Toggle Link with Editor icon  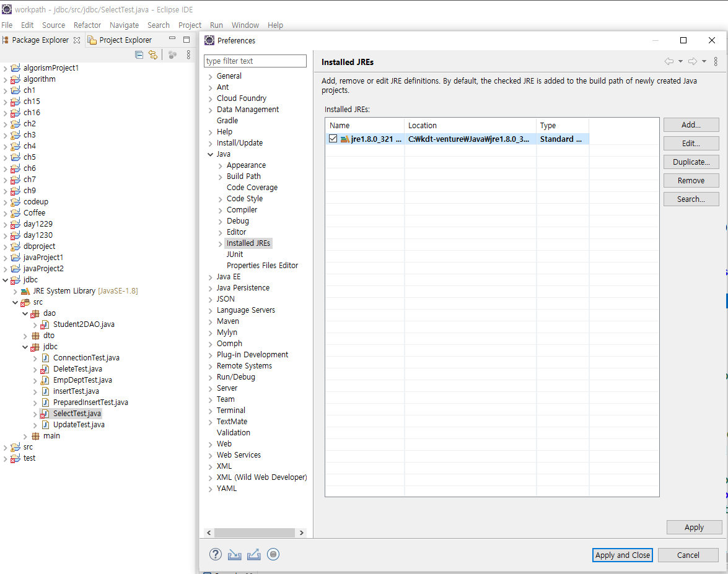(153, 54)
